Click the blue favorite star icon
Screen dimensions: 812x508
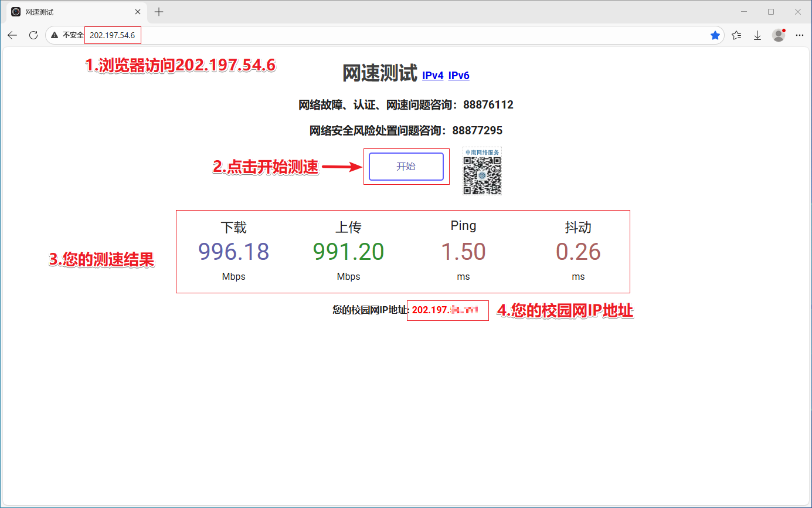715,35
